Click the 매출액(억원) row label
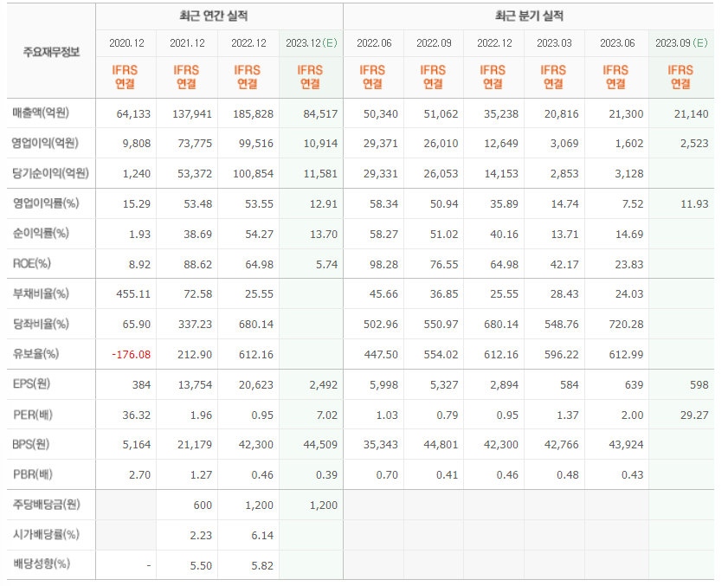This screenshot has height=586, width=728. pyautogui.click(x=41, y=113)
